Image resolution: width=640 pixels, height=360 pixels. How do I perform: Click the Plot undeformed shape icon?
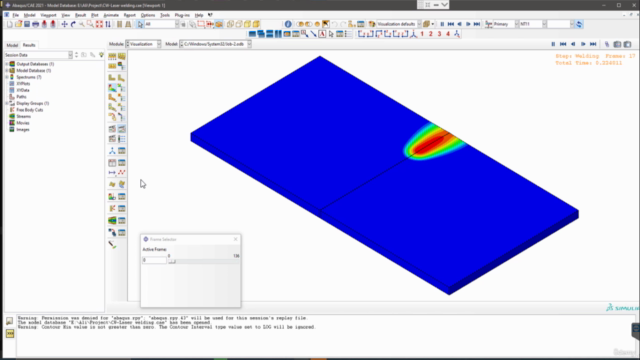point(112,78)
